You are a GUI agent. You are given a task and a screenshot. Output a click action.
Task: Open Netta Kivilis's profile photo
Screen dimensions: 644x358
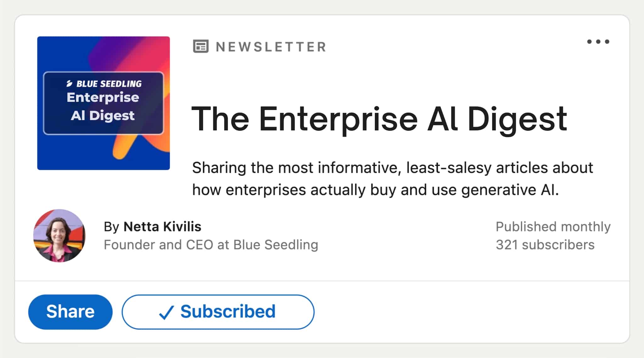point(59,236)
